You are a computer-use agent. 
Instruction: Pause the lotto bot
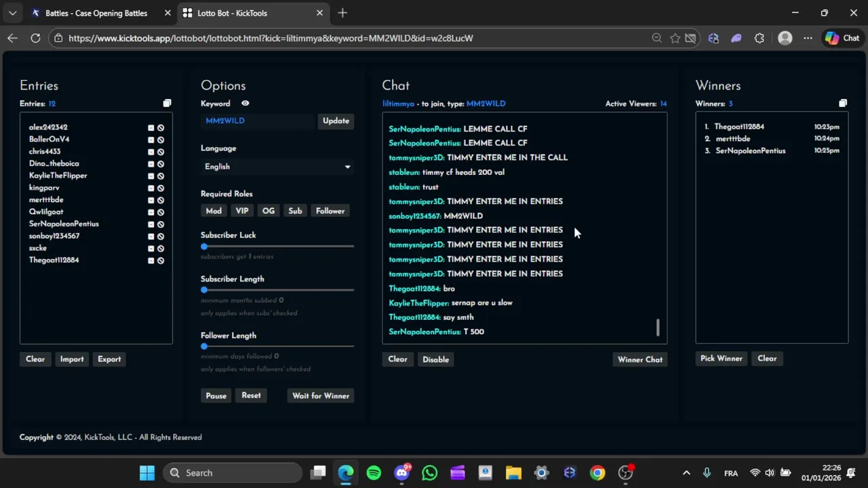click(x=216, y=396)
